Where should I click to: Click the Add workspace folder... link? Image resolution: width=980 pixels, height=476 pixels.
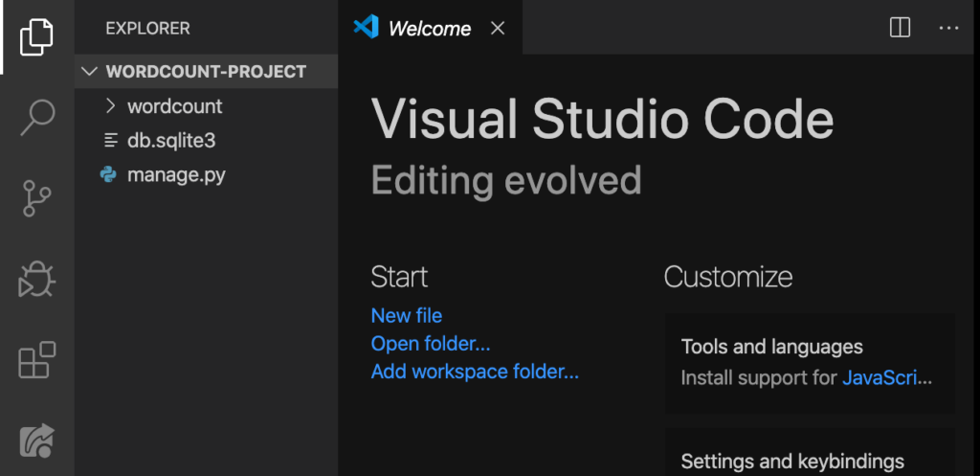coord(475,372)
